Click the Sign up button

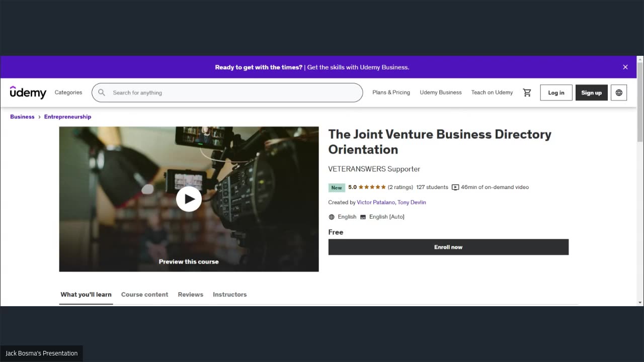coord(591,93)
